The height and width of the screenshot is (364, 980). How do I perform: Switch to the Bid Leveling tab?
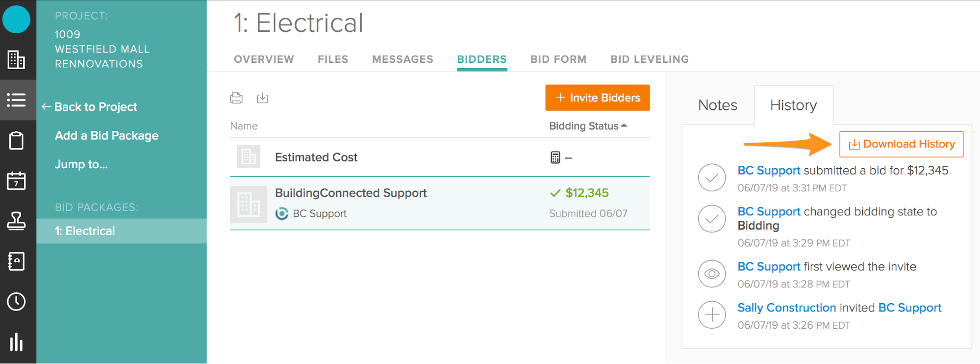649,59
